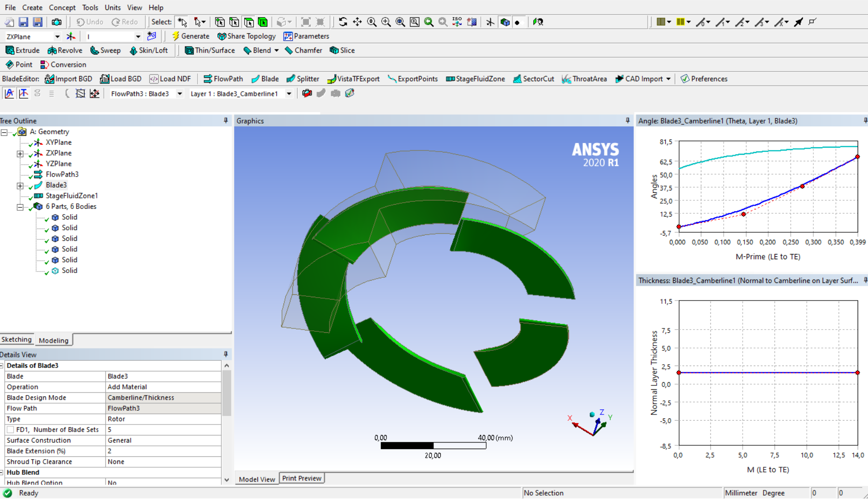Pin the Tree Outline panel
868x499 pixels.
226,121
